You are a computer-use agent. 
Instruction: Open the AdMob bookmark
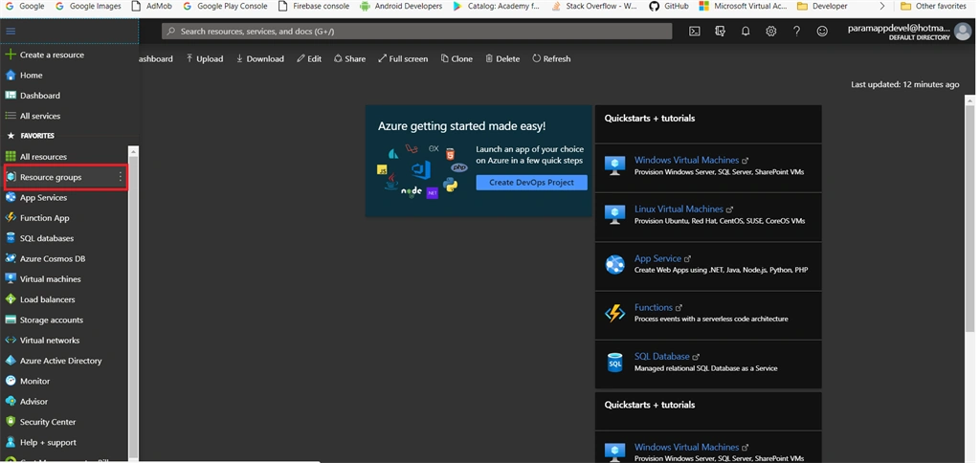click(x=152, y=7)
